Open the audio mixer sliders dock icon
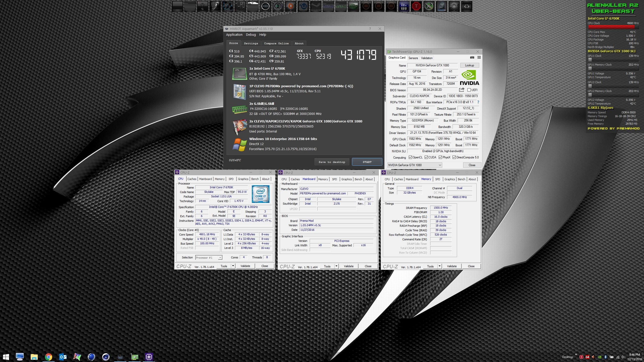 pos(240,6)
